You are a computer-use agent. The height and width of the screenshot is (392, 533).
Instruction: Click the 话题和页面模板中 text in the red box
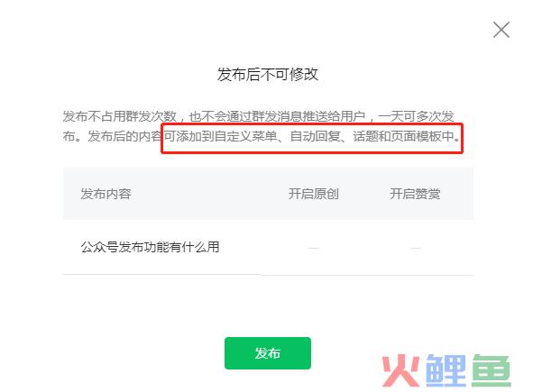pyautogui.click(x=403, y=137)
